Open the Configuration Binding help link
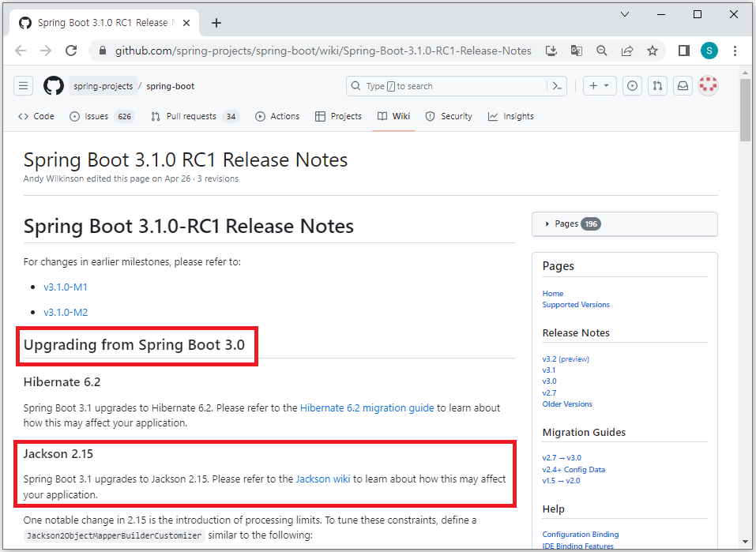This screenshot has height=552, width=756. coord(580,534)
